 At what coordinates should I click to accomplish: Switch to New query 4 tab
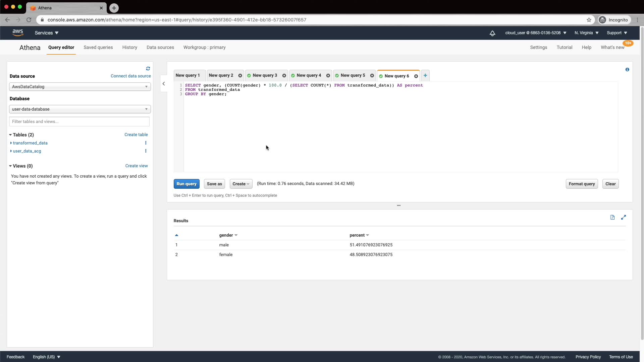coord(308,75)
